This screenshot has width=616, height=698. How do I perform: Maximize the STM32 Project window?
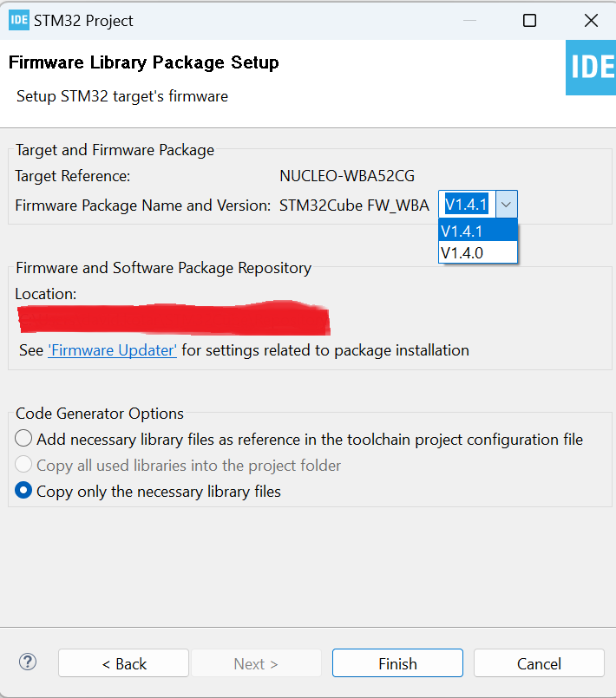coord(529,21)
